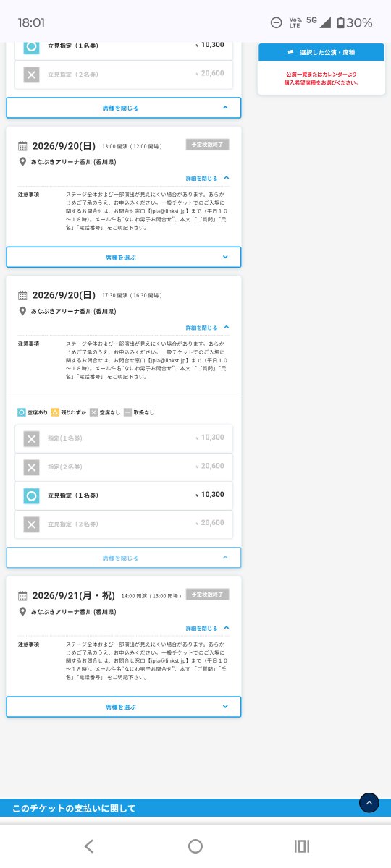The image size is (391, 868).
Task: Tap the flag icon in 選択した公演・席種 header
Action: pyautogui.click(x=291, y=52)
